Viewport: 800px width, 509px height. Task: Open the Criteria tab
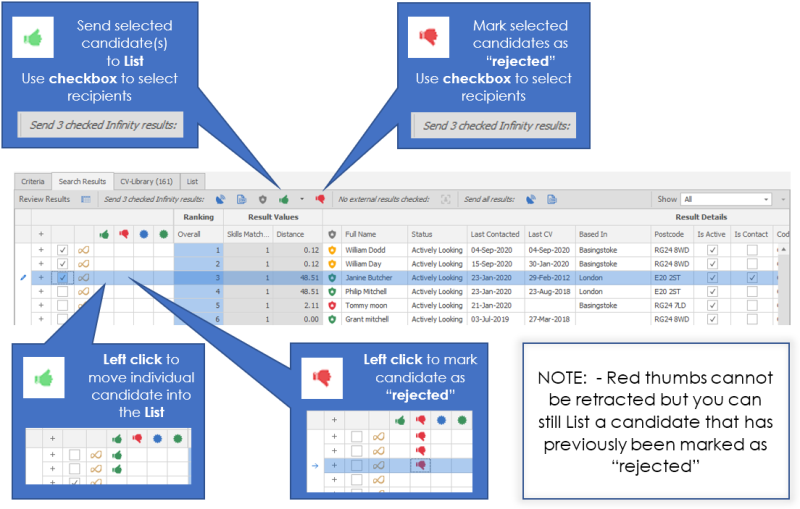click(x=33, y=182)
